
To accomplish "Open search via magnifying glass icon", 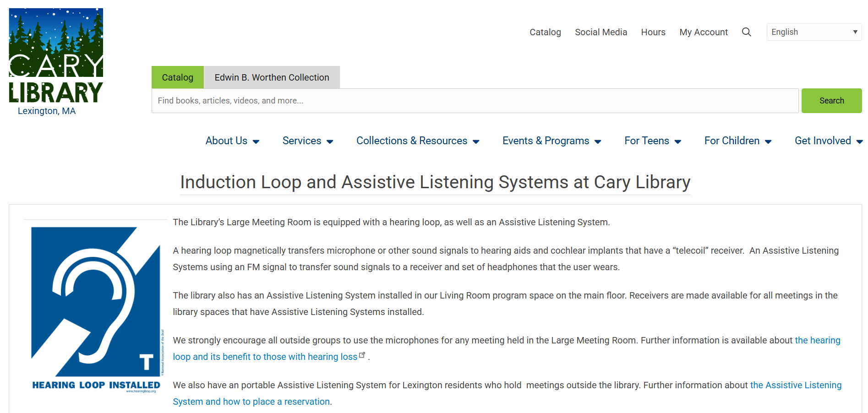I will click(x=746, y=32).
